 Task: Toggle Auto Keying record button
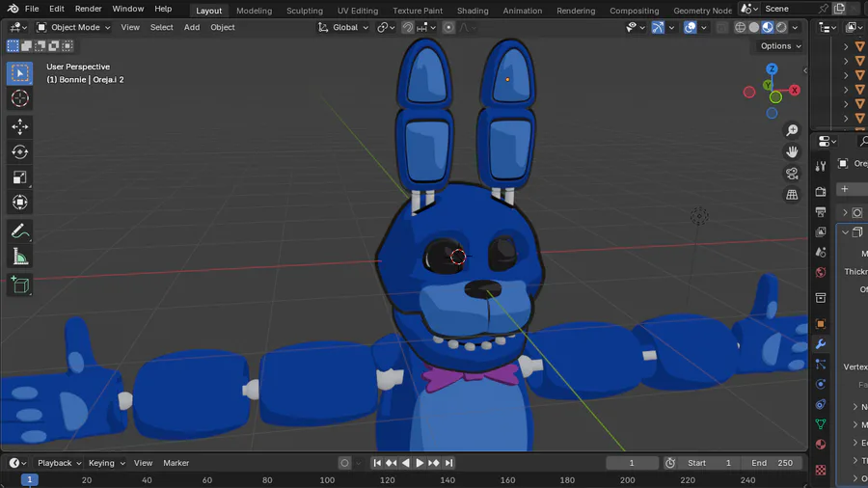click(344, 463)
